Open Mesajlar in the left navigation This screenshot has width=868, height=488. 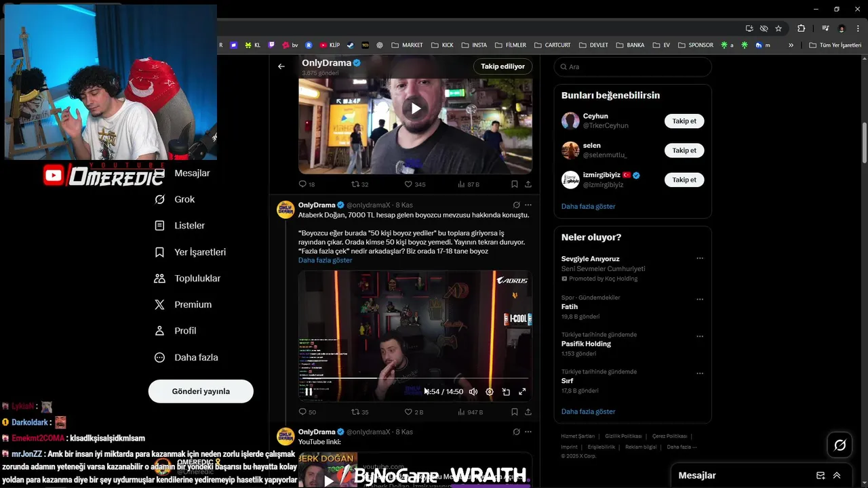point(183,173)
